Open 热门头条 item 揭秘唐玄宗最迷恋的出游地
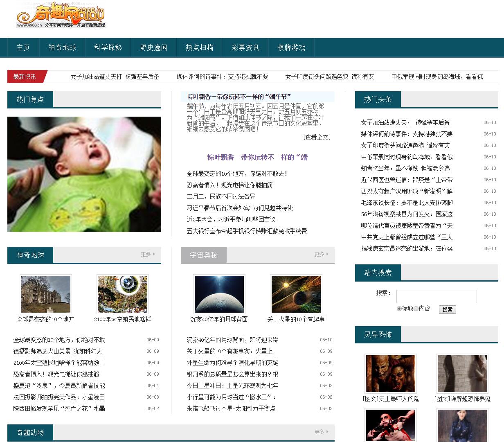Viewport: 504px width, 442px height. pyautogui.click(x=407, y=248)
